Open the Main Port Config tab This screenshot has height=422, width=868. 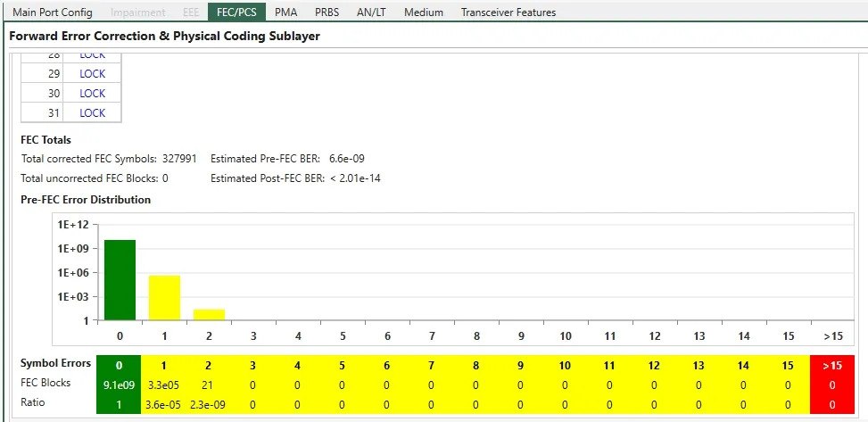point(52,12)
